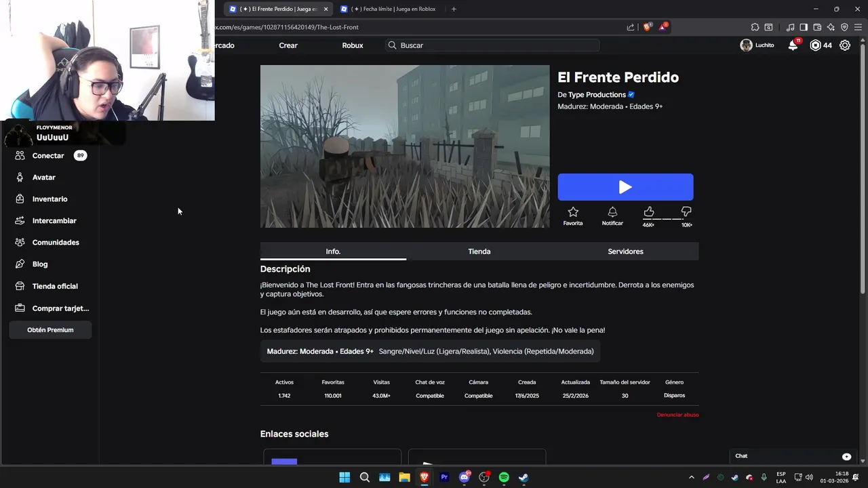Switch to the Fecha límite tab
Viewport: 868px width, 488px height.
click(x=393, y=9)
